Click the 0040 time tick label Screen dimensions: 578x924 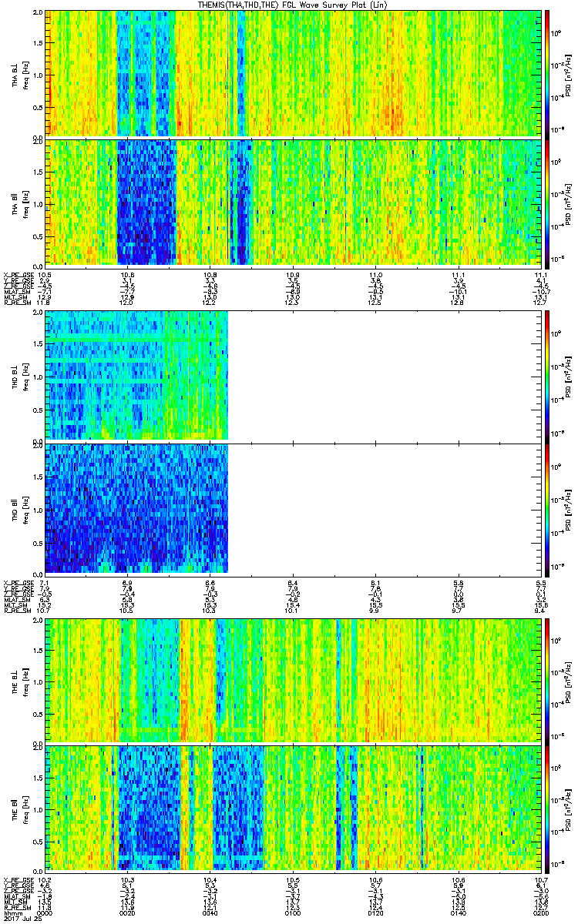pos(210,914)
